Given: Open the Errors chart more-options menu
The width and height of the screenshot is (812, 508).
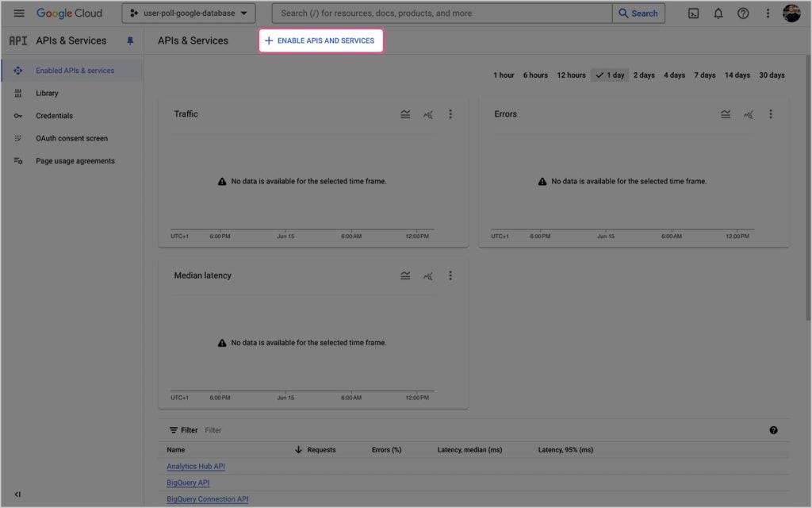Looking at the screenshot, I should (770, 114).
